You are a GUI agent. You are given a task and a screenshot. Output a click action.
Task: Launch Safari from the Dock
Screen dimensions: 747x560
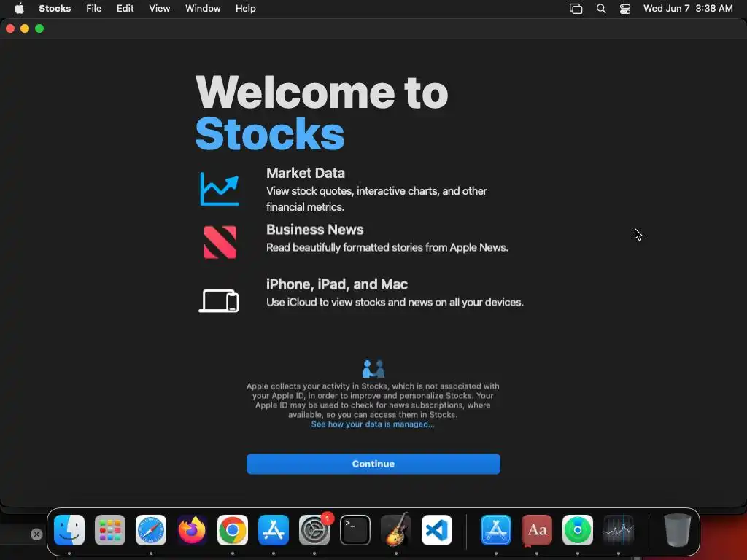tap(151, 530)
